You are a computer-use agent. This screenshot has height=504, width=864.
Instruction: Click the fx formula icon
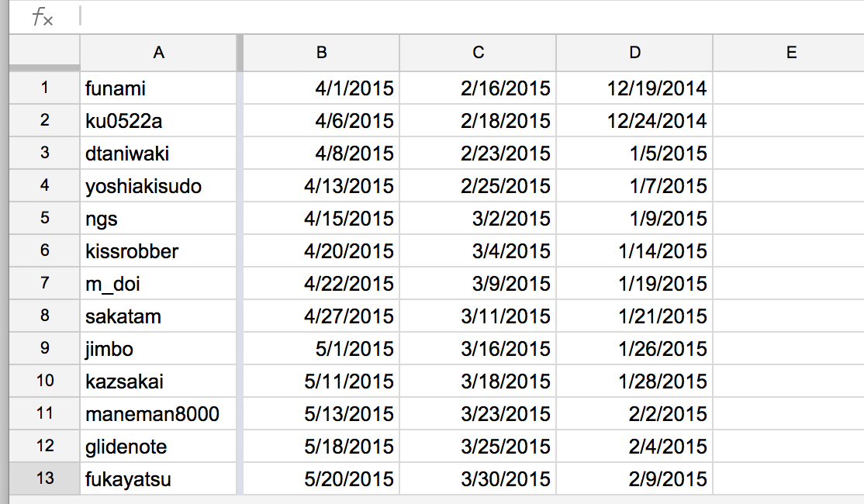43,18
